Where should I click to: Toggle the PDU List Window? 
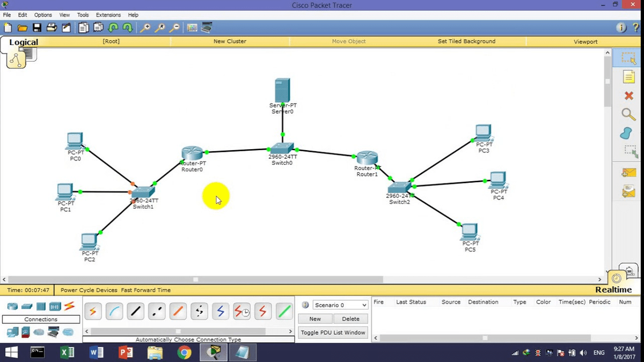(333, 333)
